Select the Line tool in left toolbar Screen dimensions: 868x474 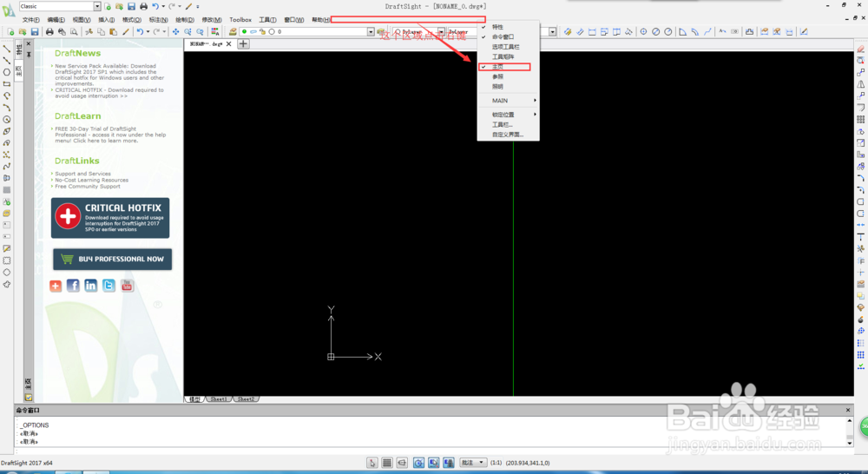coord(7,49)
